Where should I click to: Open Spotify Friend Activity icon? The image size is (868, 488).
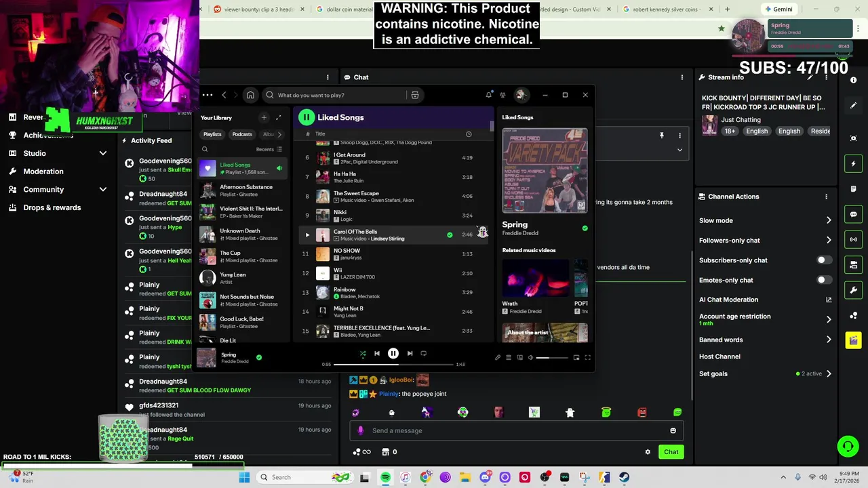(502, 95)
